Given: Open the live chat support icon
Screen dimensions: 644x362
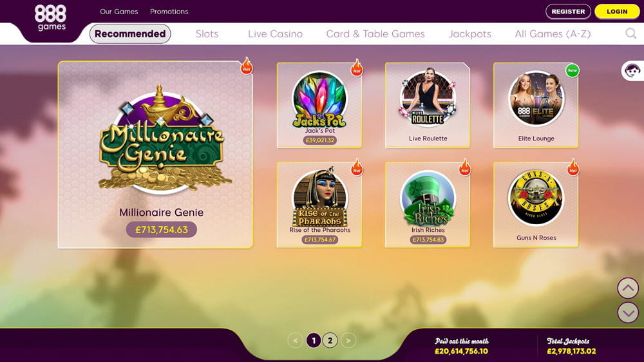Looking at the screenshot, I should pyautogui.click(x=632, y=71).
